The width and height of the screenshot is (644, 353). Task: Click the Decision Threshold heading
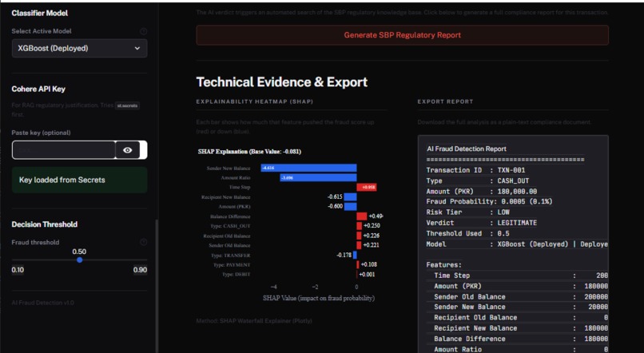click(45, 224)
